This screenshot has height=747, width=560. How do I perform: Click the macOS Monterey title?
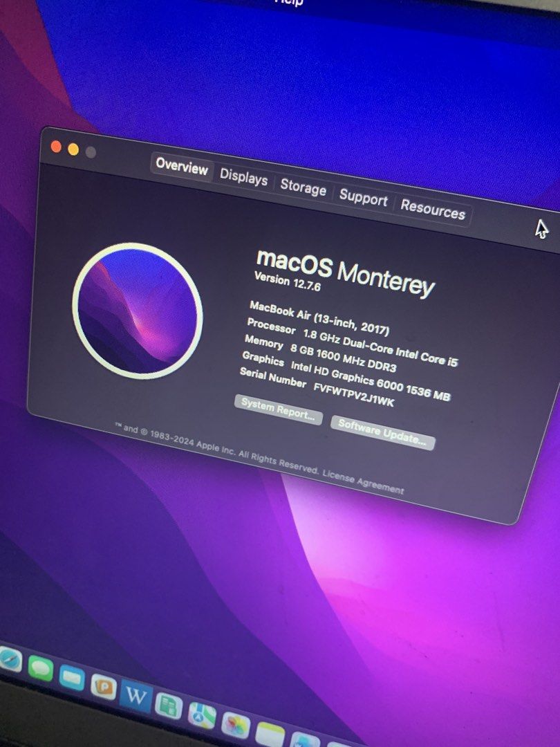(345, 272)
